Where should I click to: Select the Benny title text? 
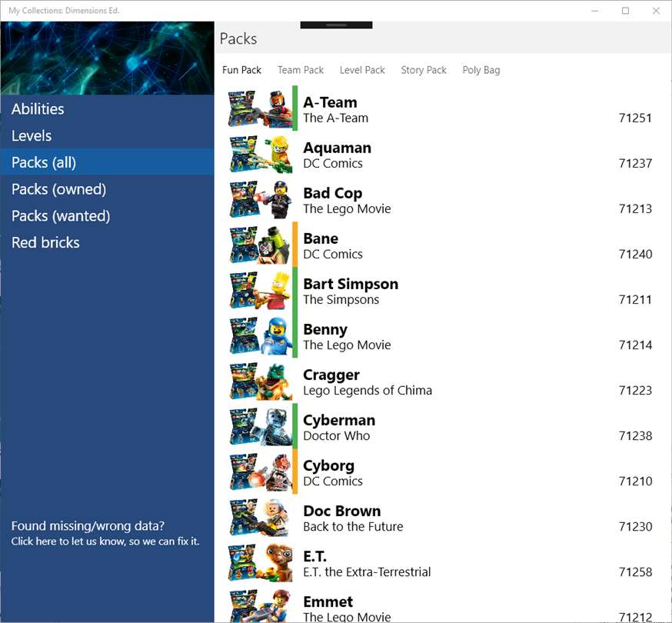coord(325,329)
